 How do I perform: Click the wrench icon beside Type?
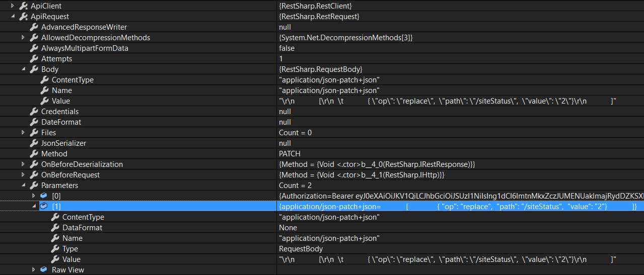pyautogui.click(x=54, y=249)
